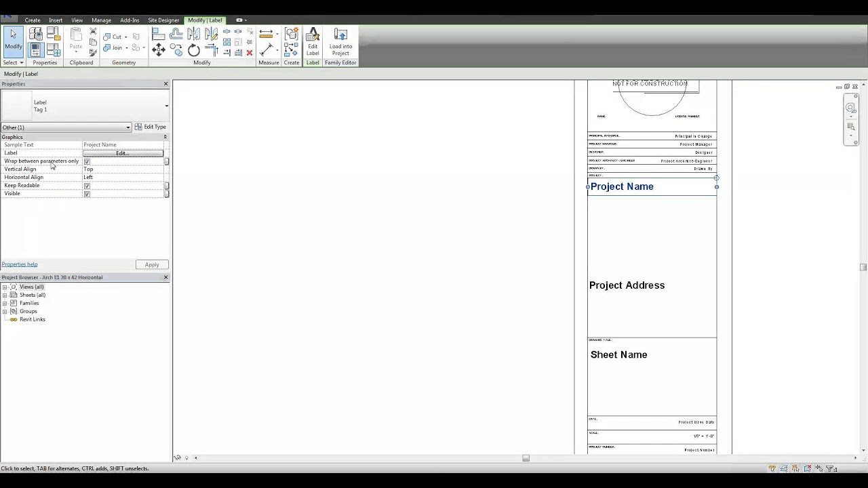Expand the Views (all) tree node
The width and height of the screenshot is (868, 488).
click(x=5, y=287)
